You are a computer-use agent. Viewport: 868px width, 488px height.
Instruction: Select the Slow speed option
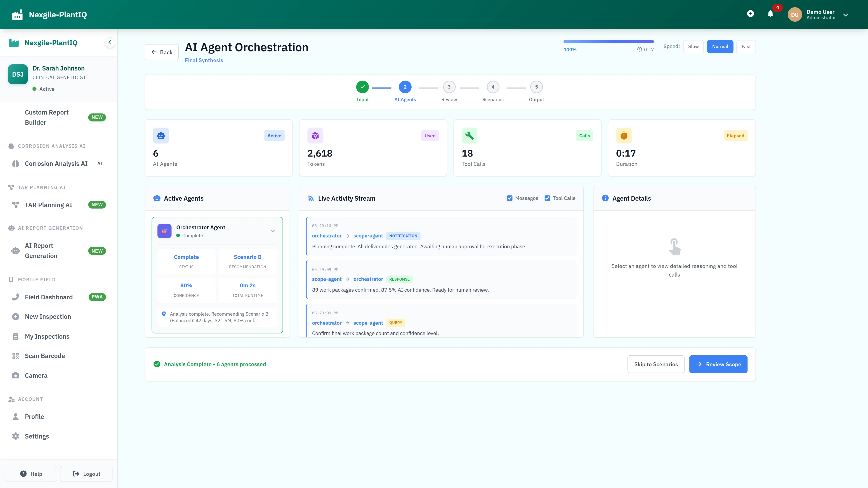tap(693, 47)
